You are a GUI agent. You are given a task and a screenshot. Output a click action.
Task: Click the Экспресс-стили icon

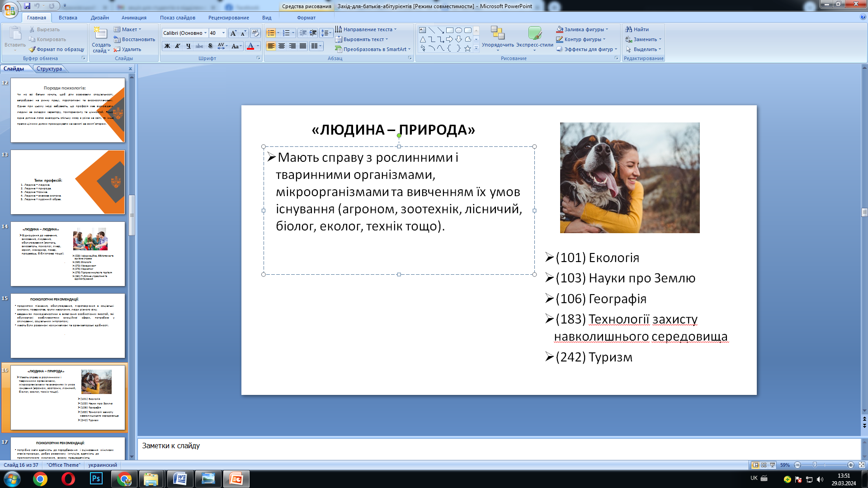(x=535, y=33)
